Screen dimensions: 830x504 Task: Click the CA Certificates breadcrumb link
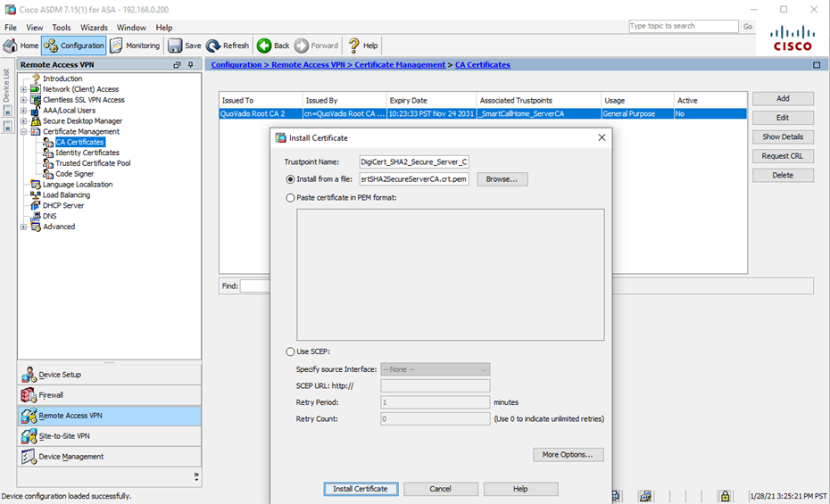483,64
